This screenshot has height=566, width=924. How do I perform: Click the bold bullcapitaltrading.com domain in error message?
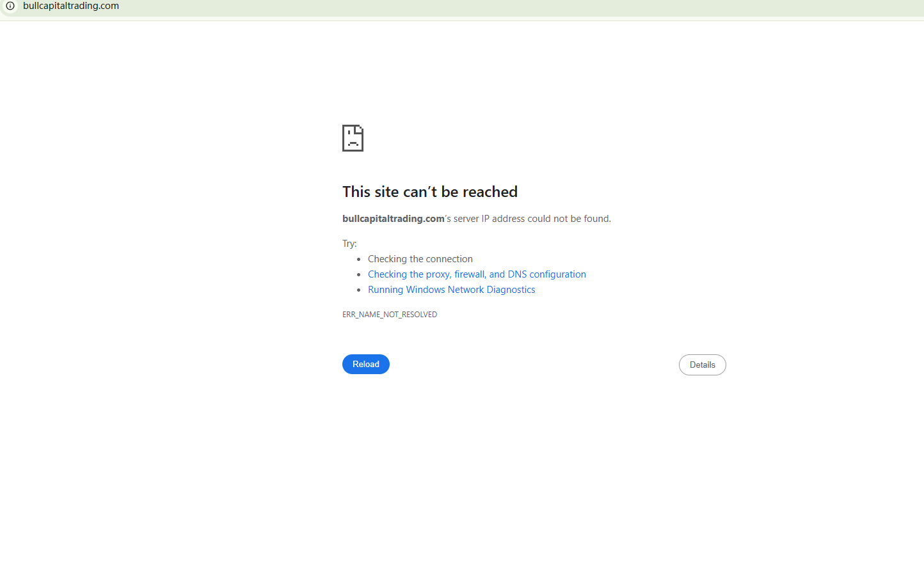[x=394, y=219]
